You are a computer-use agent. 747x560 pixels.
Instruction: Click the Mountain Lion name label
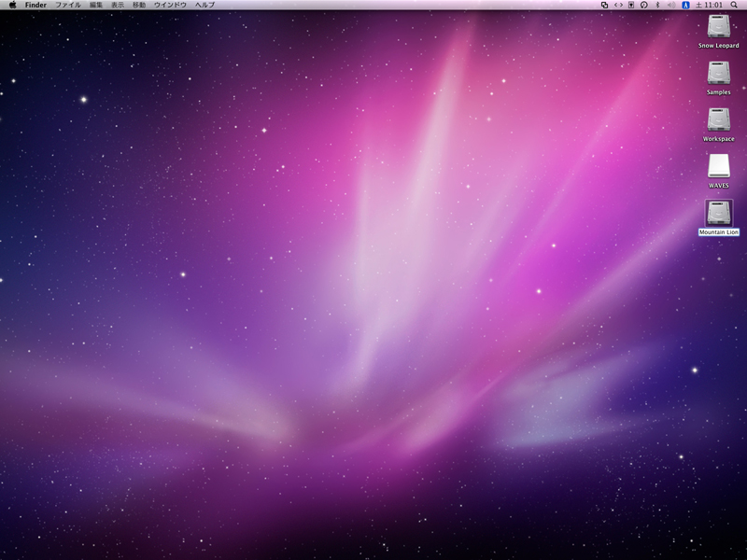(718, 232)
